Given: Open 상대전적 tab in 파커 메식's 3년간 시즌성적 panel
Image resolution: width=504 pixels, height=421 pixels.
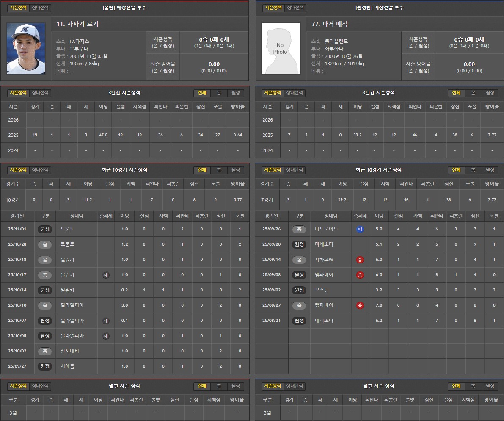Looking at the screenshot, I should [x=295, y=93].
